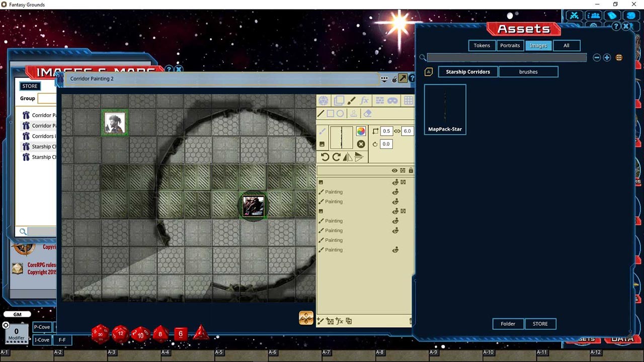The image size is (644, 362).
Task: Select the paint brush tool
Action: point(352,101)
